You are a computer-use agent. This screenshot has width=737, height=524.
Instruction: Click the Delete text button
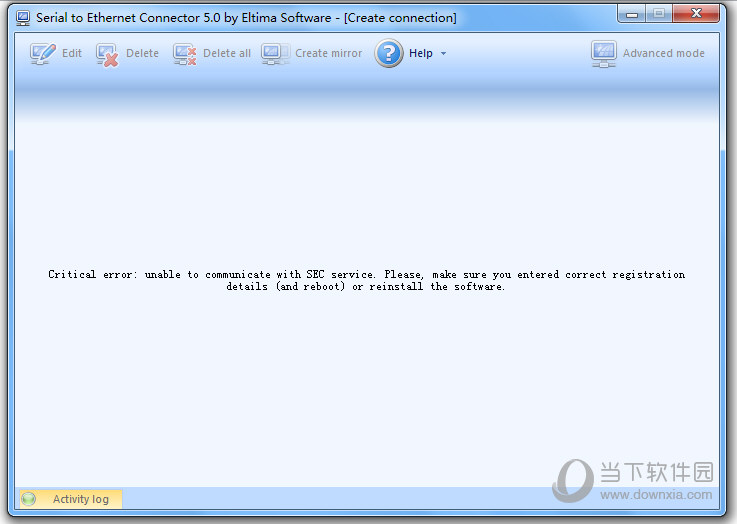point(142,54)
